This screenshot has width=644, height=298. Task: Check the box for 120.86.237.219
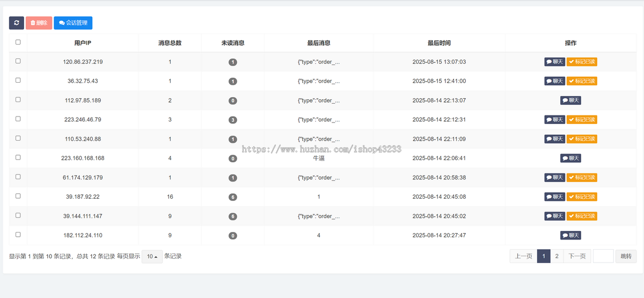[18, 61]
